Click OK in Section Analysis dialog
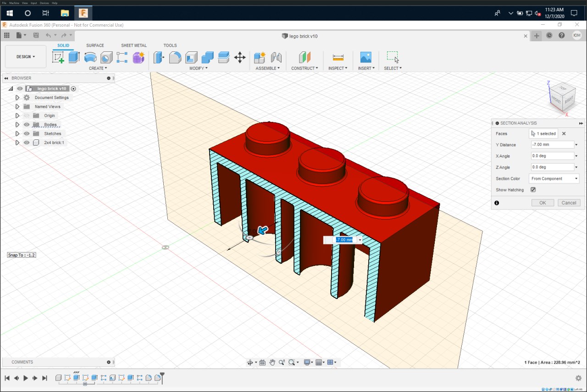The height and width of the screenshot is (392, 587). click(x=543, y=203)
